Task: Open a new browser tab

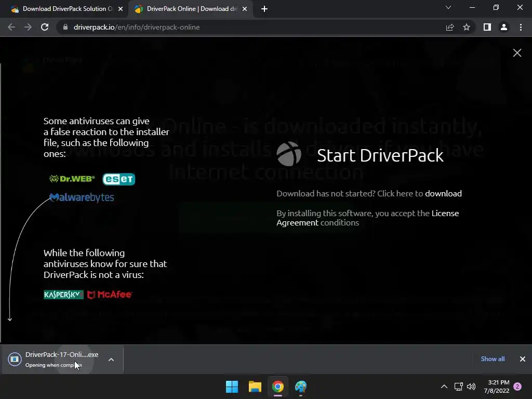Action: (264, 9)
